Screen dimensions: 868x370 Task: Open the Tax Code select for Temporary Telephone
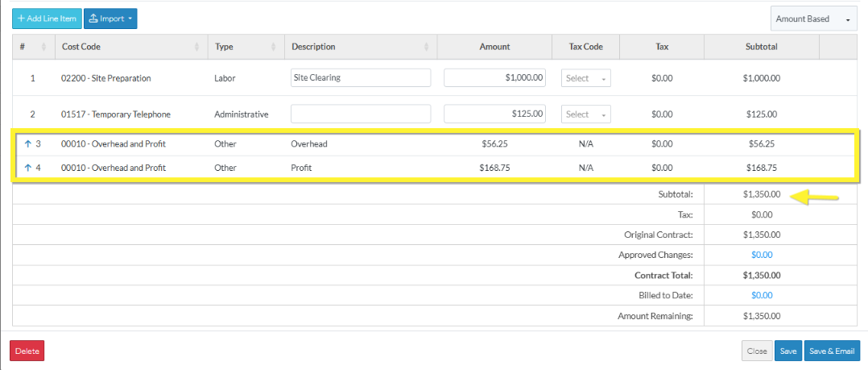pyautogui.click(x=585, y=114)
